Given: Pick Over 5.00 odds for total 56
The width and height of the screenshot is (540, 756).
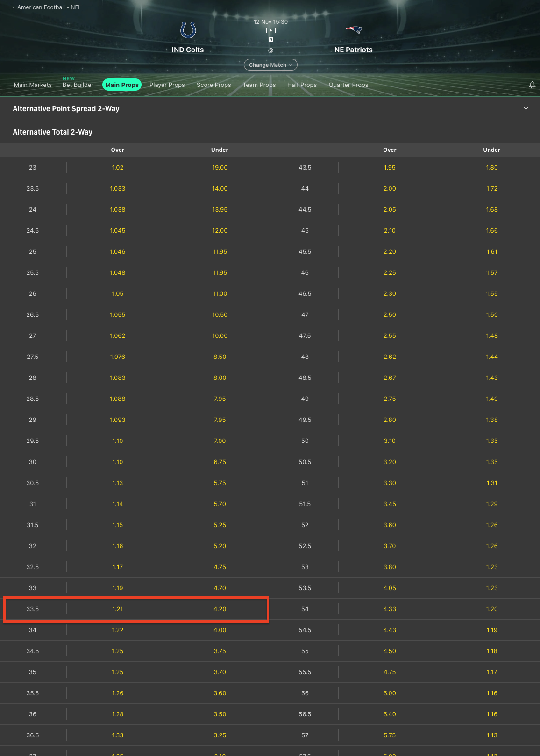Looking at the screenshot, I should pos(390,693).
